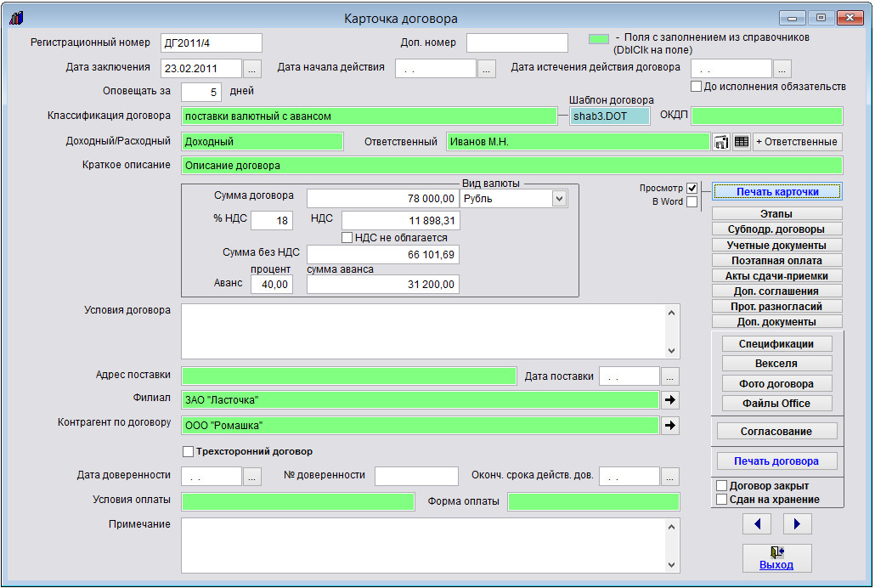The width and height of the screenshot is (875, 588).
Task: Click the arrow button beside Филиал field
Action: pyautogui.click(x=670, y=399)
